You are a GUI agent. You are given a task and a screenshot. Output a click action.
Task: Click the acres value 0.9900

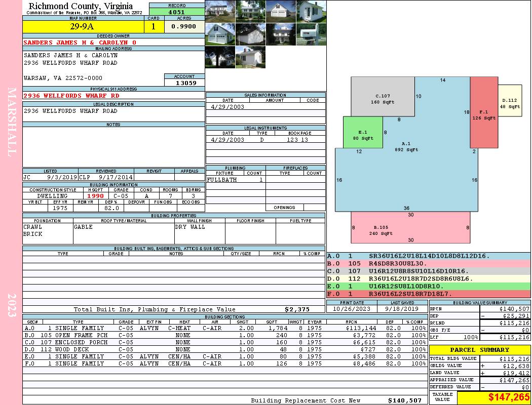[x=184, y=26]
